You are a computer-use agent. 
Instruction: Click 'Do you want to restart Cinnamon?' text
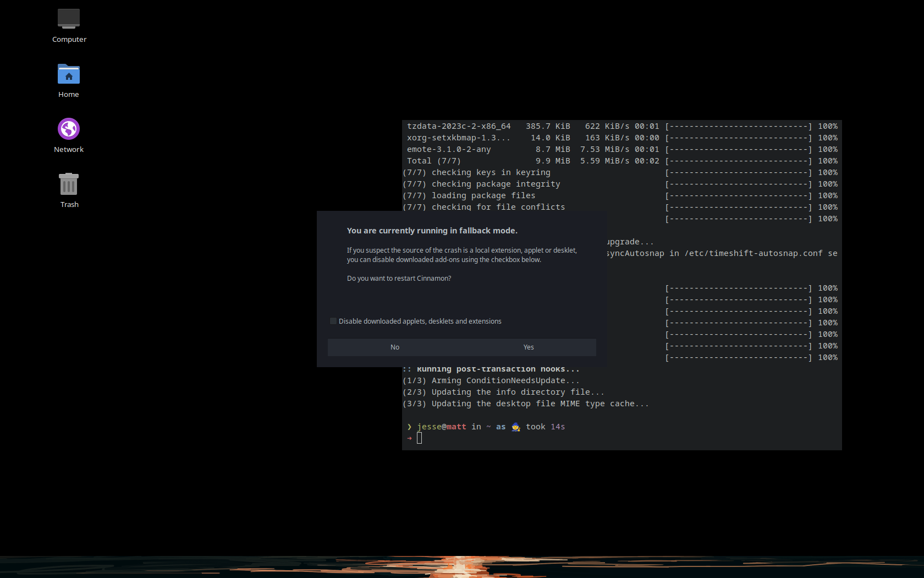pos(399,279)
